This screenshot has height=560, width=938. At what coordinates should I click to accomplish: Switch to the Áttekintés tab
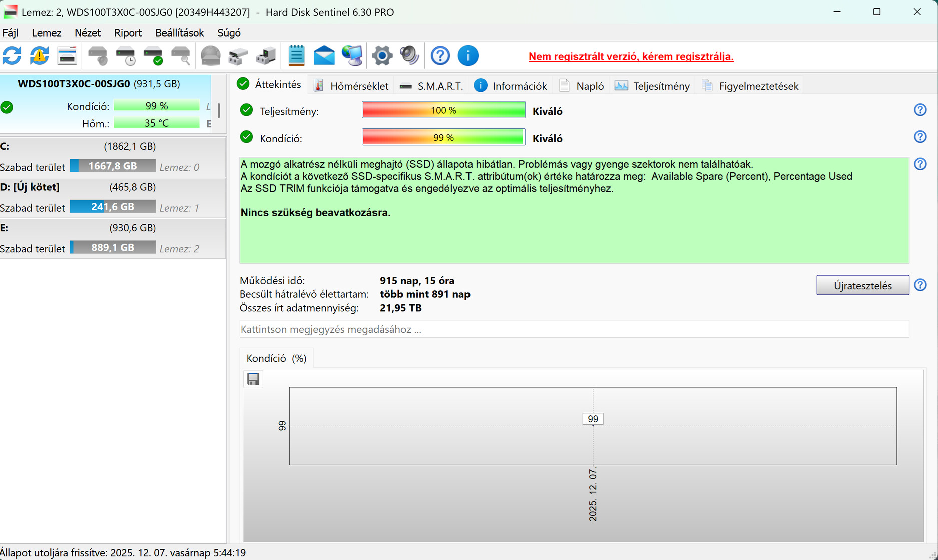click(x=269, y=84)
